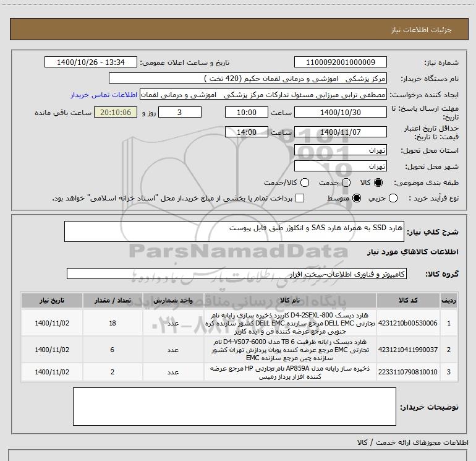This screenshot has height=461, width=476.
Task: Open the اطلاعات تماس خریدار link
Action: coord(104,95)
